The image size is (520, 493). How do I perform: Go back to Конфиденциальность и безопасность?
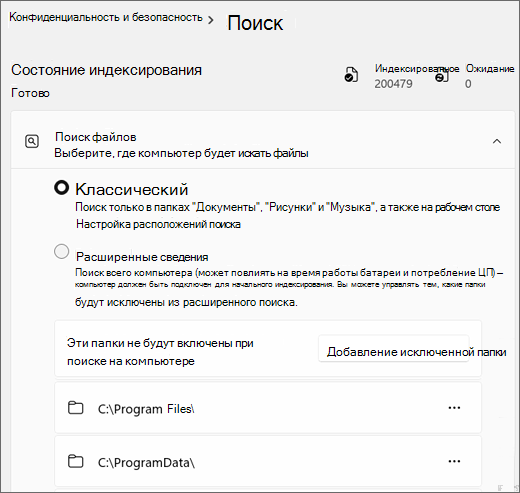(x=106, y=17)
